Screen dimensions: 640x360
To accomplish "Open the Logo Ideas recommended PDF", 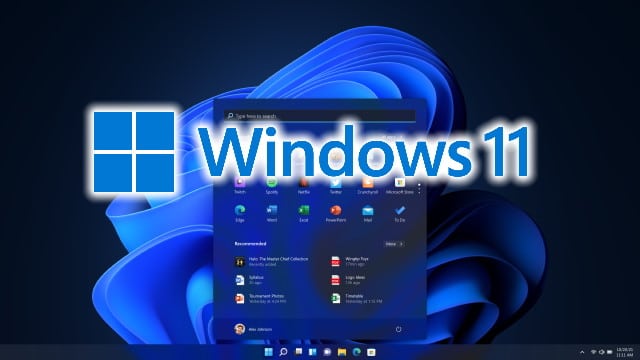I will pyautogui.click(x=348, y=280).
